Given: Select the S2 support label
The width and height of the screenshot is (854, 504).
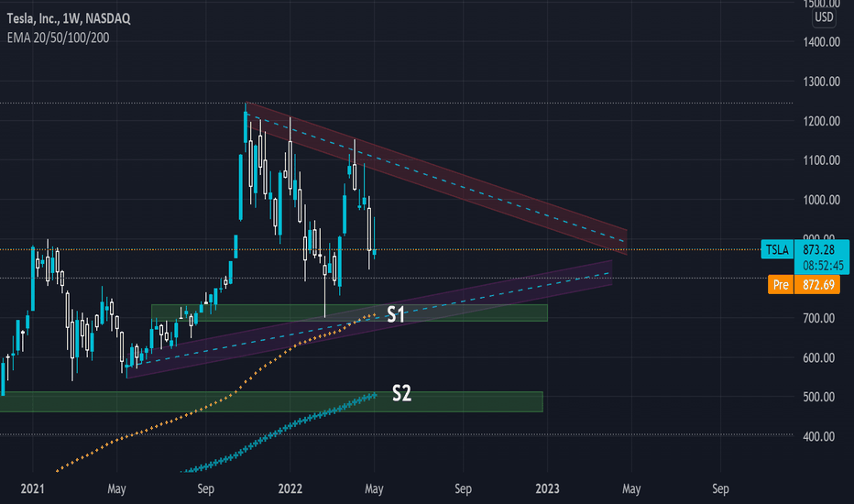Looking at the screenshot, I should click(401, 393).
